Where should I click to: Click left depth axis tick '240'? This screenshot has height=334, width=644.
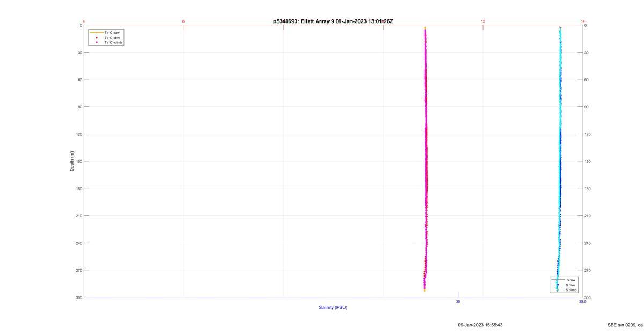(x=79, y=243)
